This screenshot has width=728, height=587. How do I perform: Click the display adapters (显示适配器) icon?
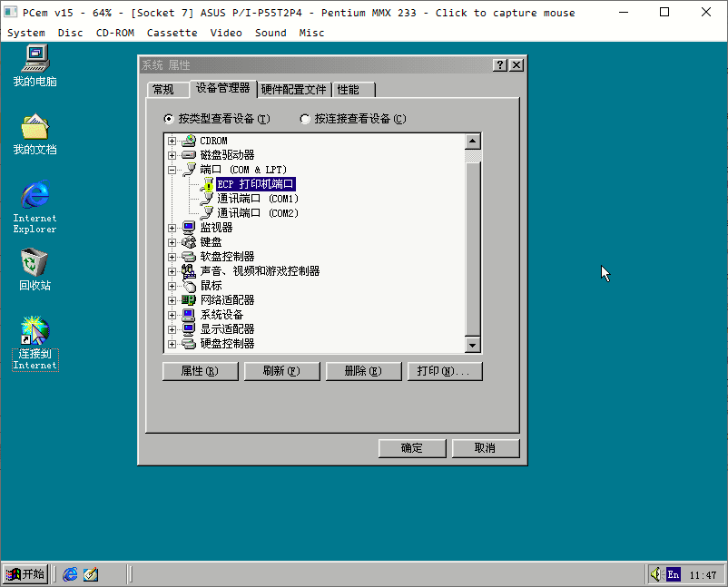point(189,329)
